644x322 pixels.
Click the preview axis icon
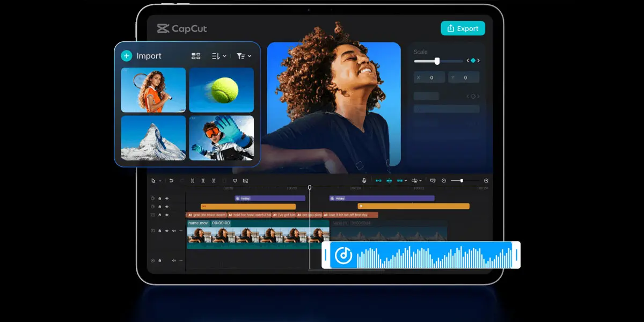[x=414, y=181]
